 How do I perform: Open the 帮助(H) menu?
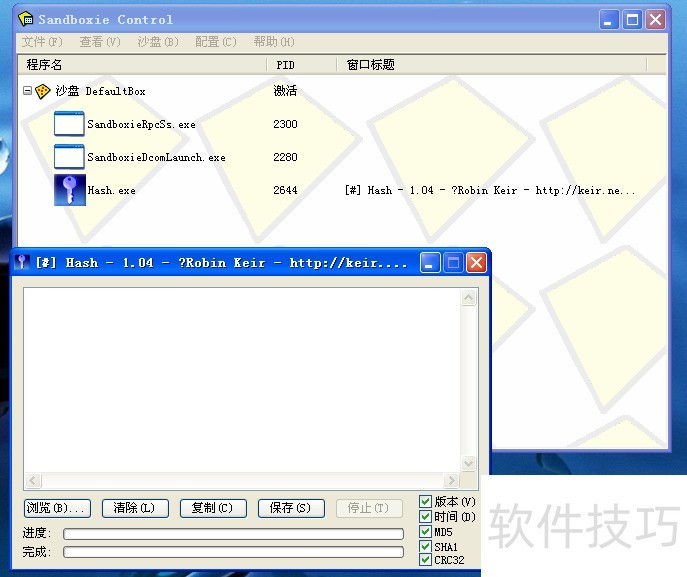(274, 42)
